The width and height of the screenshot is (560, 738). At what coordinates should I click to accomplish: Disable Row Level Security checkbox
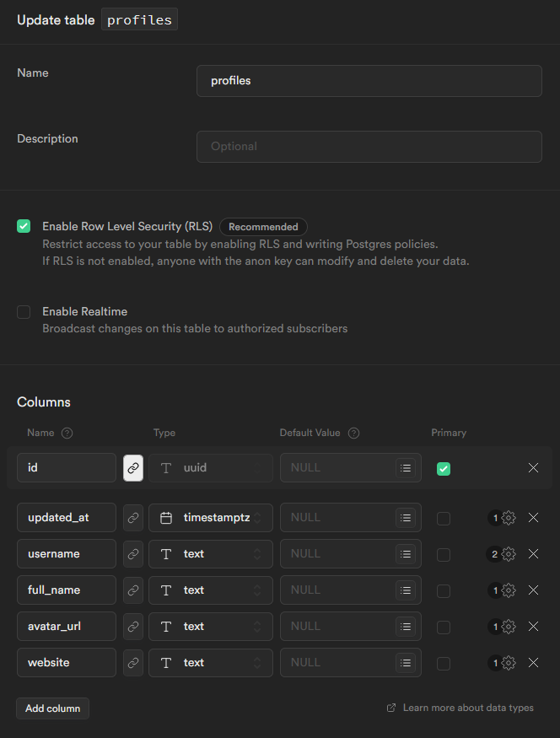(x=24, y=226)
